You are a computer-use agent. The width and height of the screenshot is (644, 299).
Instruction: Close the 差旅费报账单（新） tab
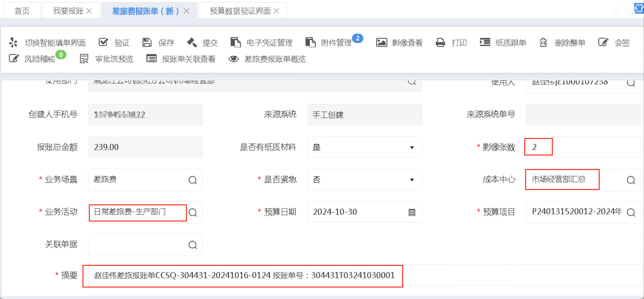click(x=186, y=11)
